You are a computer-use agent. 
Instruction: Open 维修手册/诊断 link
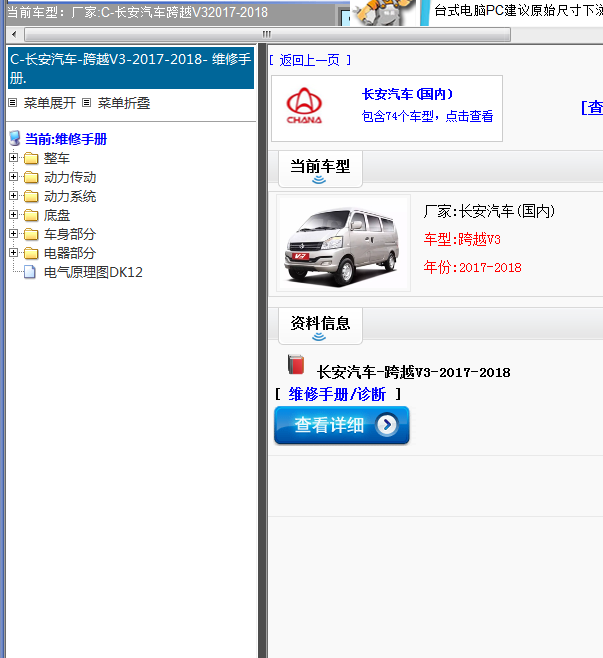tap(337, 394)
